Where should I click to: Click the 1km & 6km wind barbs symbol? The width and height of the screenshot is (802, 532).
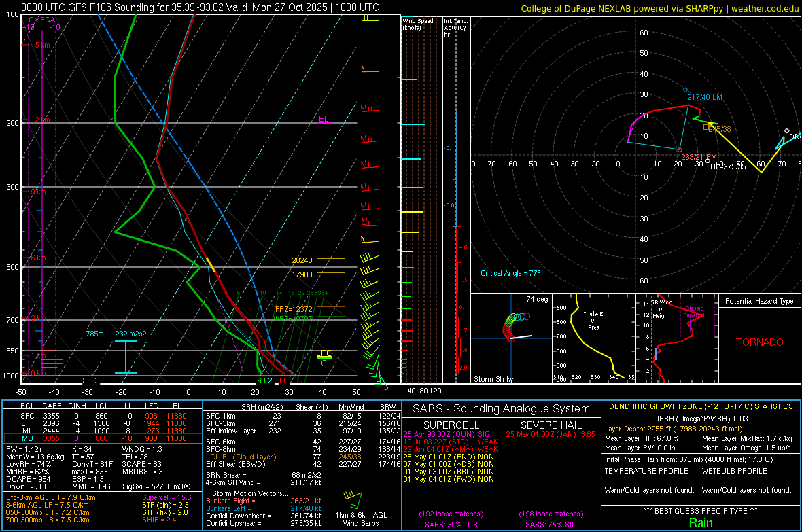(x=353, y=500)
